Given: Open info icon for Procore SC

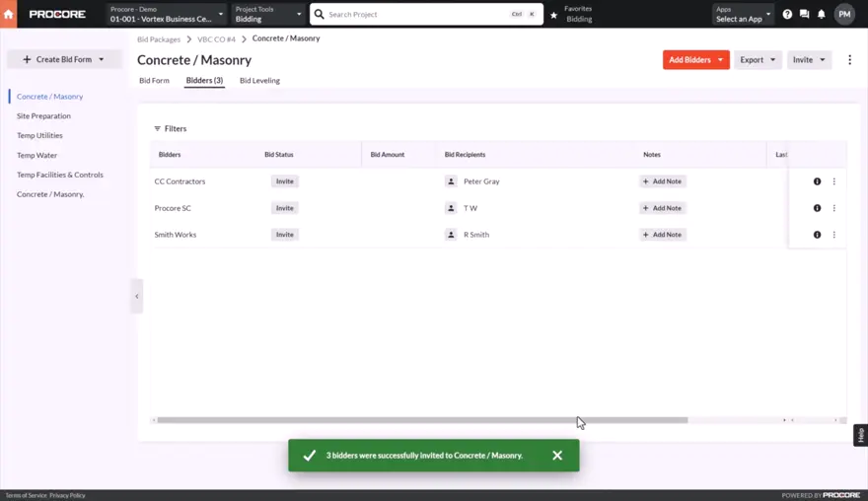Looking at the screenshot, I should [x=817, y=208].
